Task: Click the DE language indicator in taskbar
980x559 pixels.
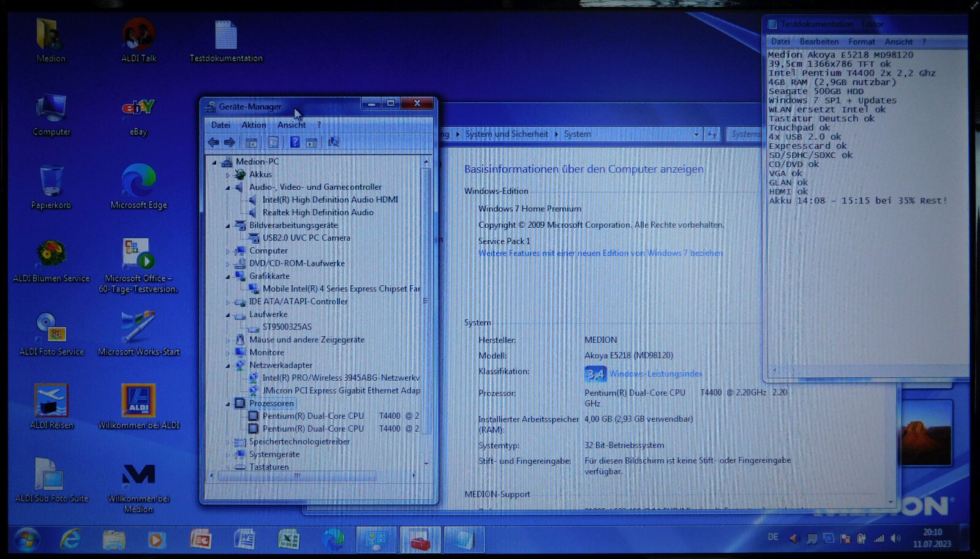Action: (x=773, y=538)
